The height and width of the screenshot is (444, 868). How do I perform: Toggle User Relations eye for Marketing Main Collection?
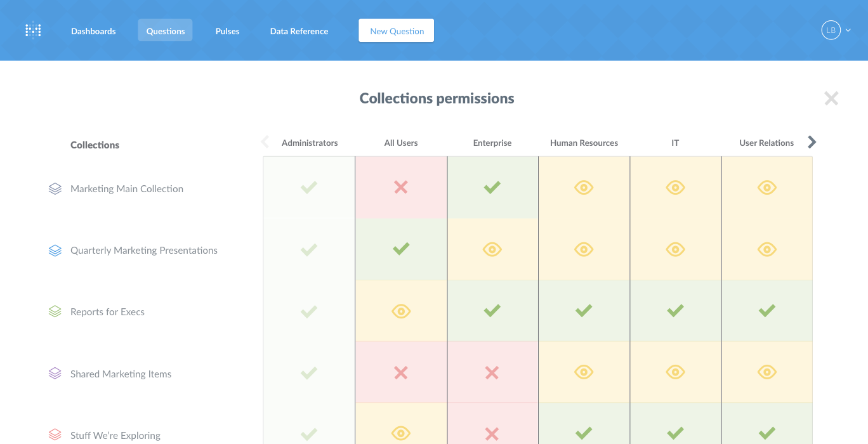767,187
